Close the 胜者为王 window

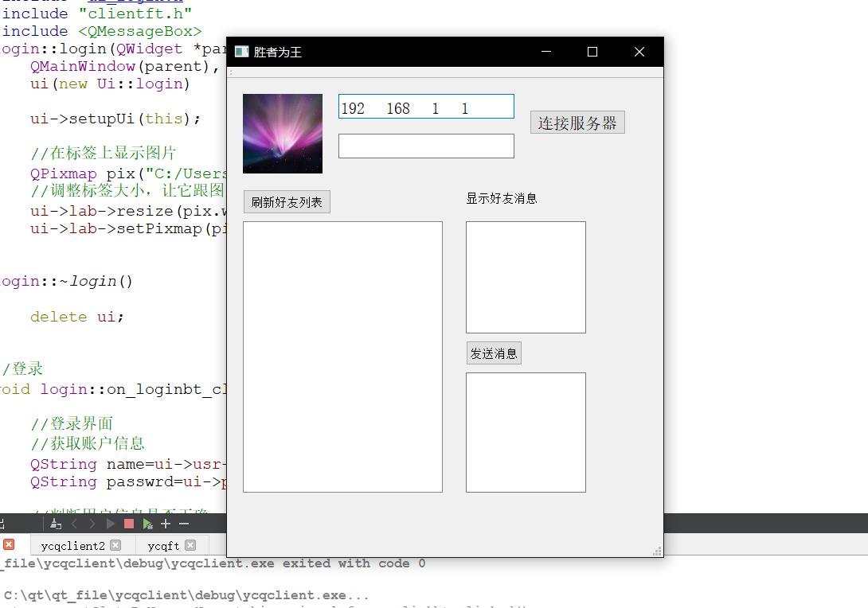[639, 52]
